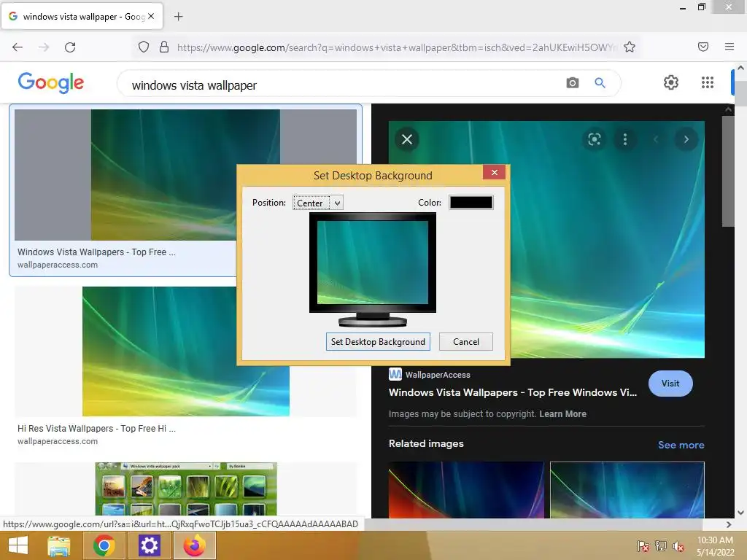
Task: Click the Google search magnifier icon
Action: click(x=600, y=83)
